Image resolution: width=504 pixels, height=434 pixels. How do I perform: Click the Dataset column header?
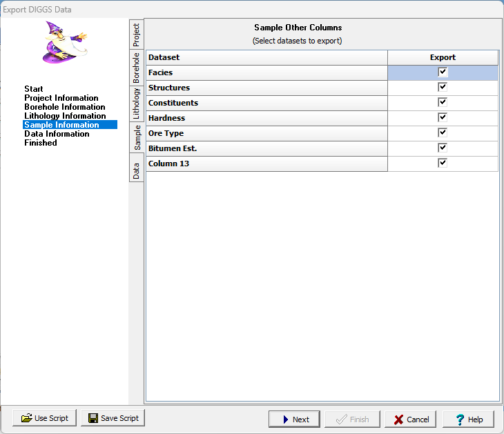coord(266,57)
